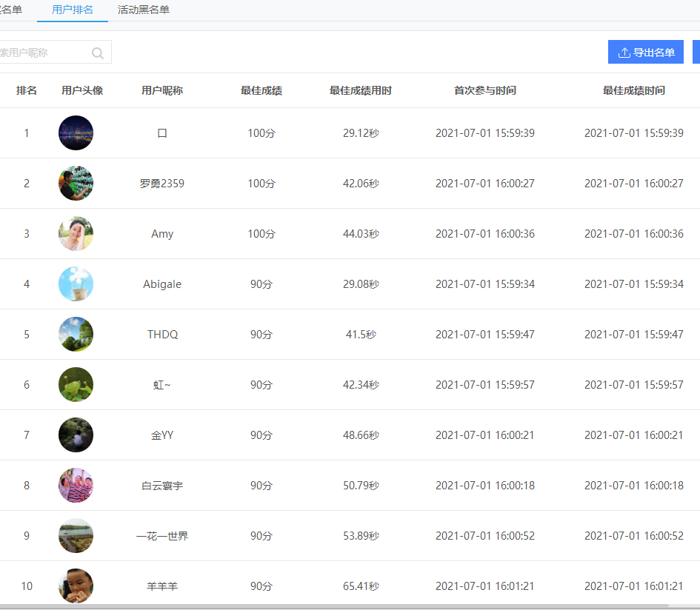Click the avatar of 一花一世界

coord(76,536)
